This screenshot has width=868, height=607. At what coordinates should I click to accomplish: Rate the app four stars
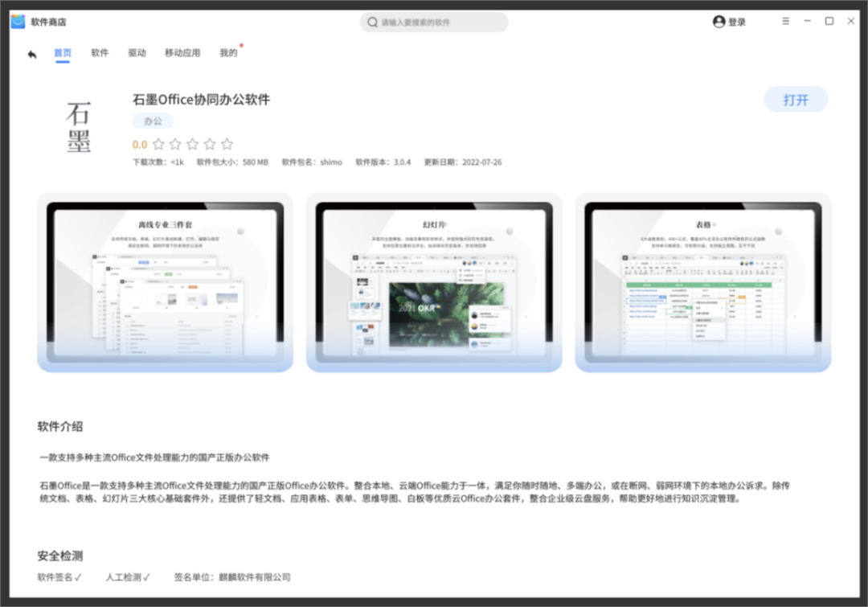tap(210, 145)
